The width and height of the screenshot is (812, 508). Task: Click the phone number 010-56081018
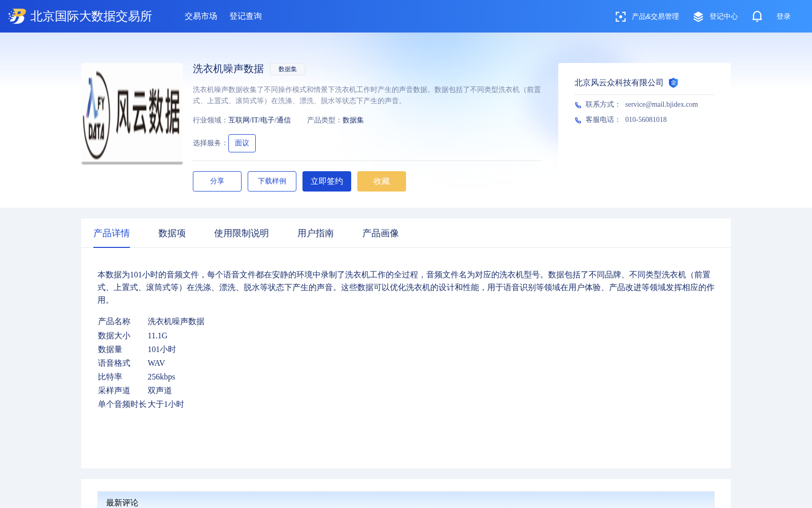pos(646,120)
